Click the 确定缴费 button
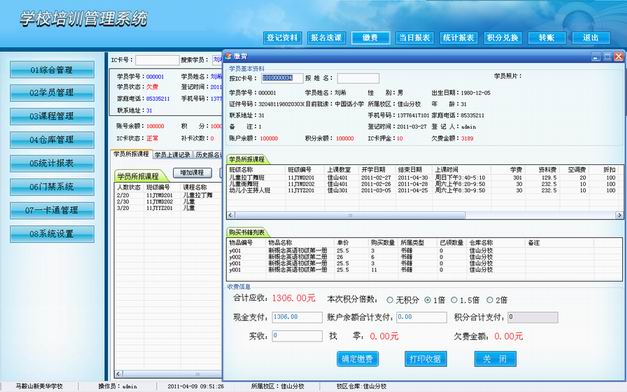Image resolution: width=627 pixels, height=392 pixels. pyautogui.click(x=357, y=359)
